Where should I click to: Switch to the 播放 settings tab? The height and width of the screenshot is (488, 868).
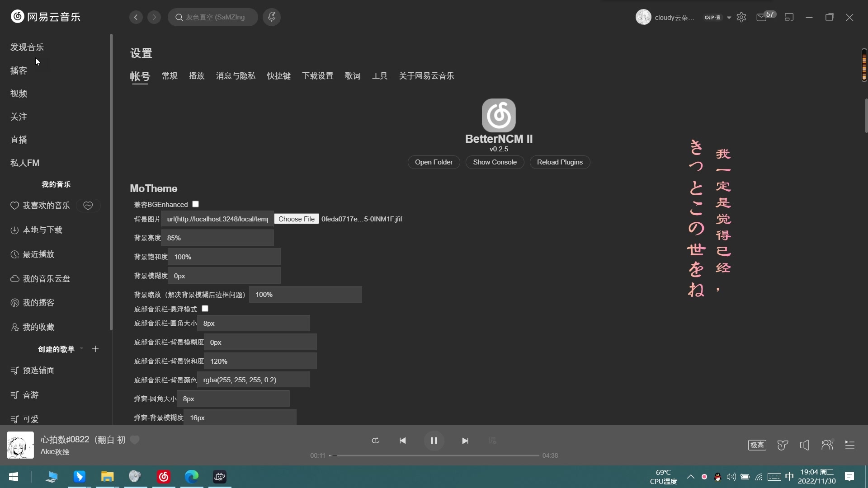197,76
